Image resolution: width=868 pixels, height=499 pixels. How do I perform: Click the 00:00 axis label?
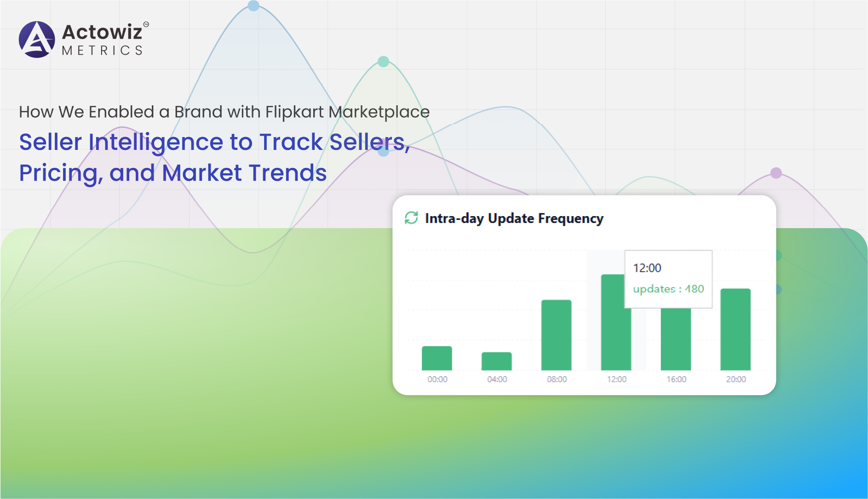click(437, 379)
